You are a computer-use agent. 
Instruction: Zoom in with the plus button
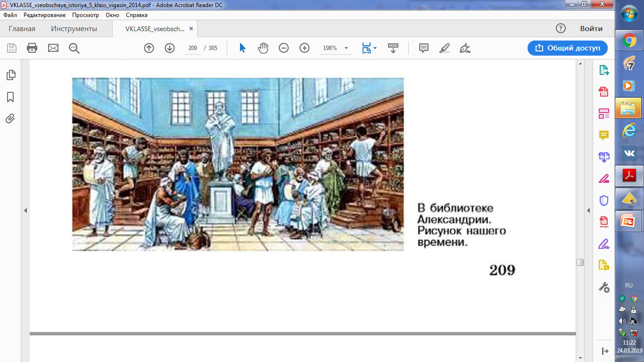coord(305,48)
